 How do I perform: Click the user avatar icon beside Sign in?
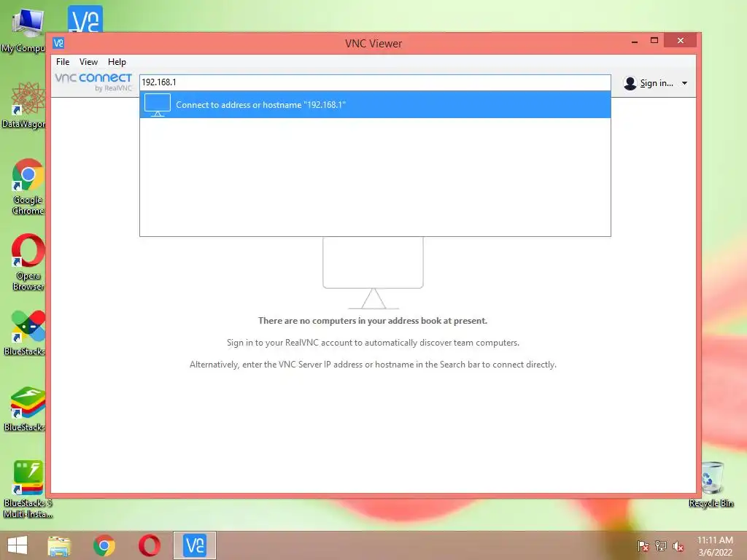630,83
